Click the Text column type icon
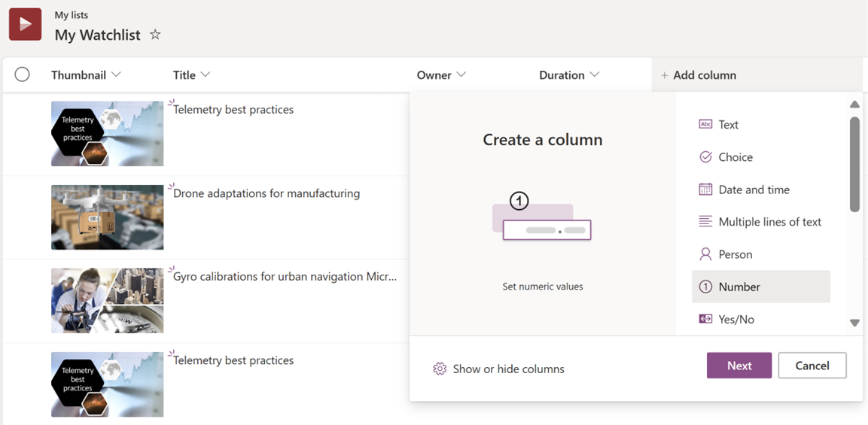The width and height of the screenshot is (868, 425). coord(705,125)
